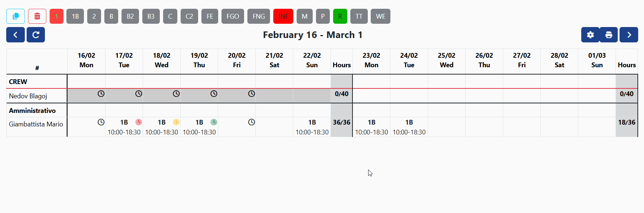Click the pink clock badge on Tuesday's shift
644x213 pixels.
[139, 122]
